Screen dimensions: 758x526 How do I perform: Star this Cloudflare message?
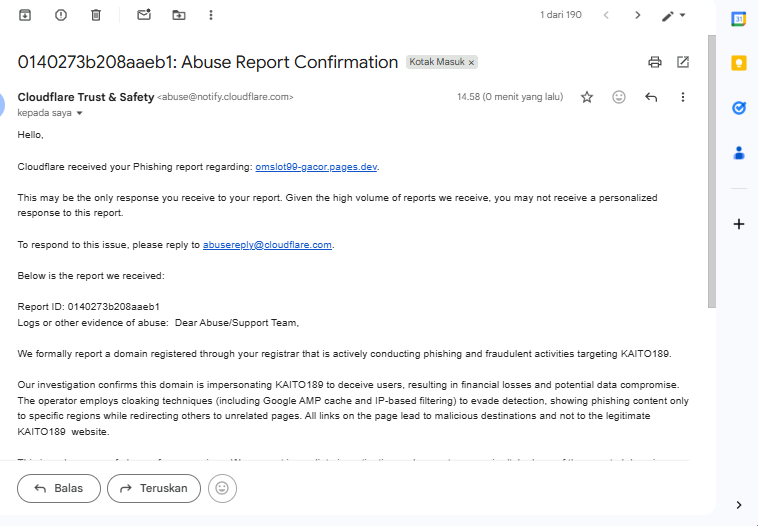pyautogui.click(x=586, y=97)
